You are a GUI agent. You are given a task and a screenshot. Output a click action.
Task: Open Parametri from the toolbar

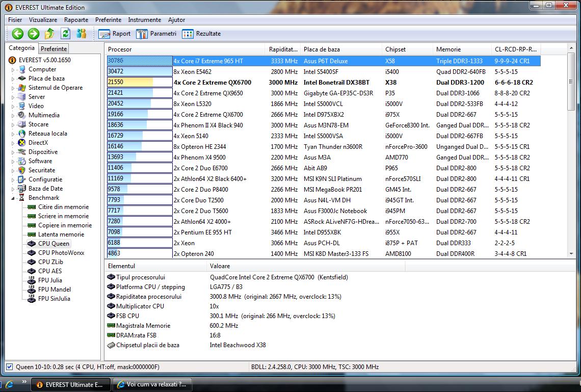pyautogui.click(x=156, y=34)
